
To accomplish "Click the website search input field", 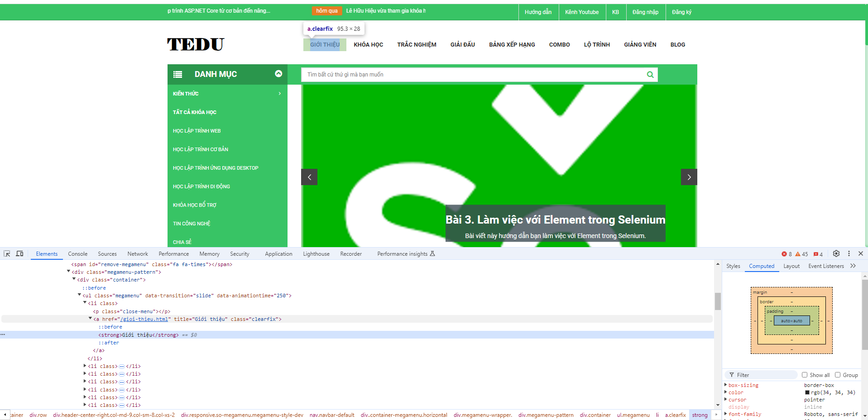I will [473, 75].
